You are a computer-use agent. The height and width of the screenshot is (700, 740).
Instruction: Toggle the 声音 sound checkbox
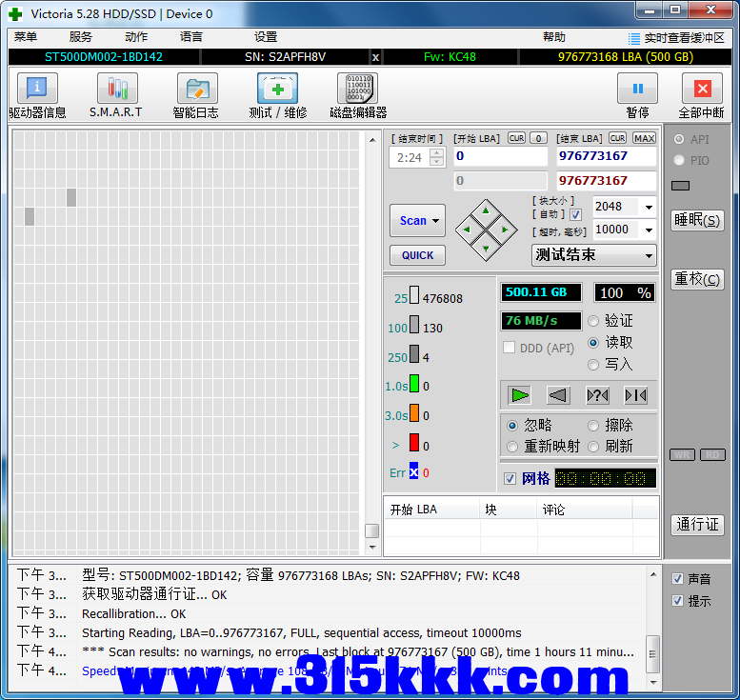(678, 579)
